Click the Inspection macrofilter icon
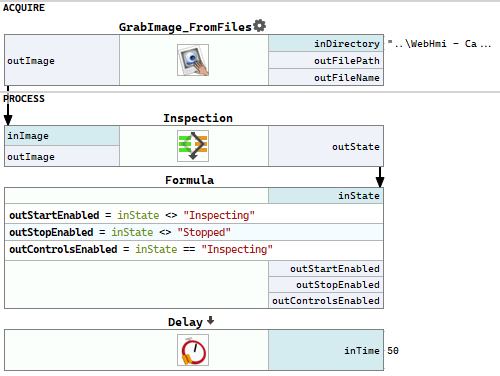The height and width of the screenshot is (376, 500). [193, 146]
